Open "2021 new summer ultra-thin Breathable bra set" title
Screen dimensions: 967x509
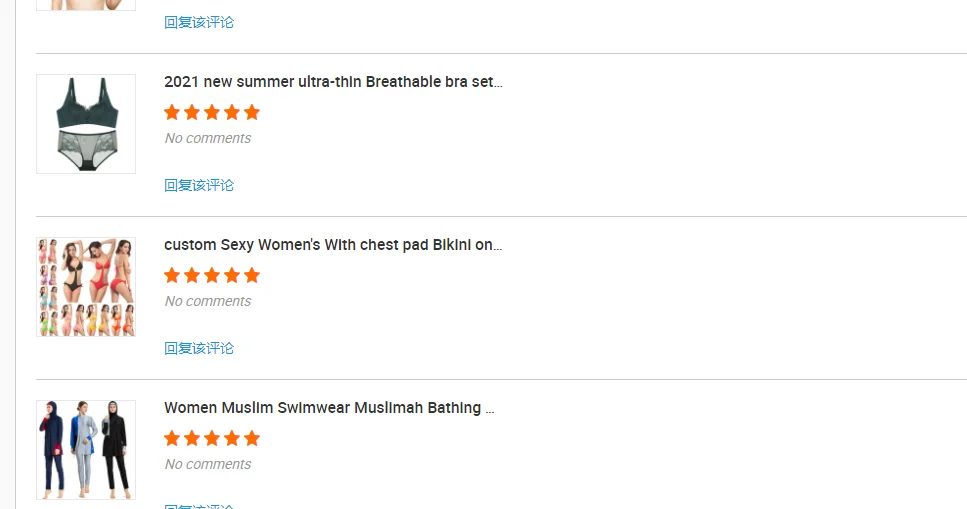pos(333,82)
